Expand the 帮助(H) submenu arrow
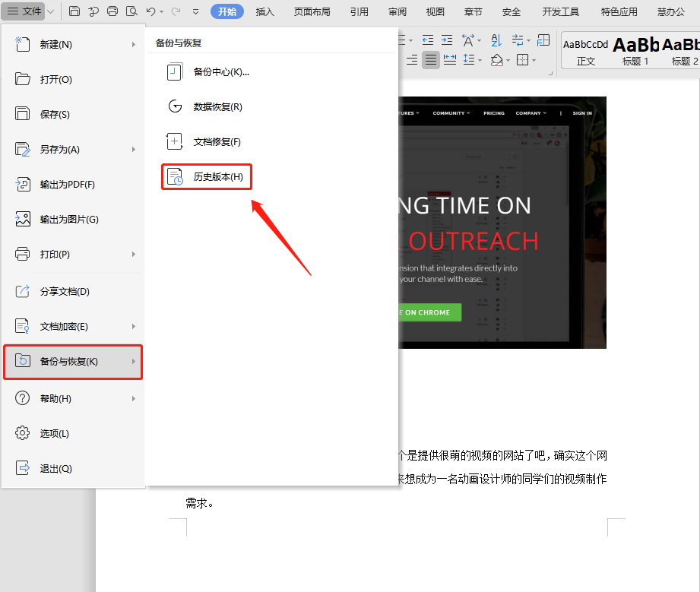Screen dimensions: 700x592 [134, 398]
